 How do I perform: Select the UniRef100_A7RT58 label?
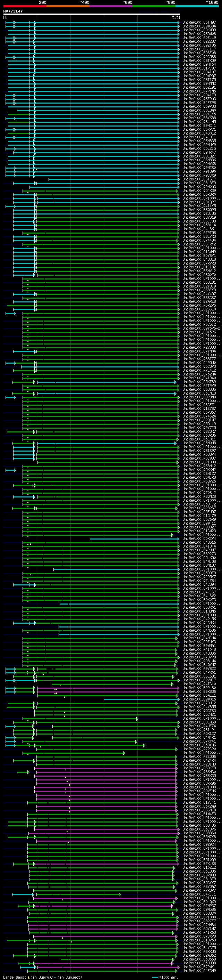[x=199, y=233]
